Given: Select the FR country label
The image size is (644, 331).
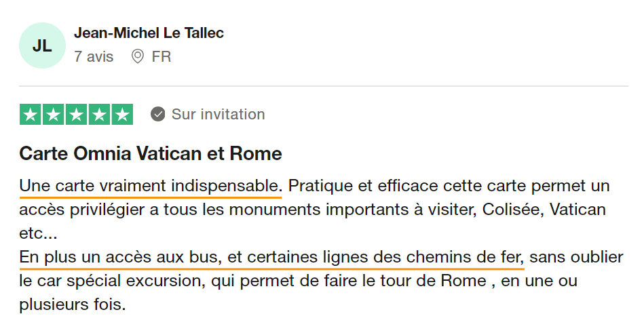Looking at the screenshot, I should click(x=162, y=56).
